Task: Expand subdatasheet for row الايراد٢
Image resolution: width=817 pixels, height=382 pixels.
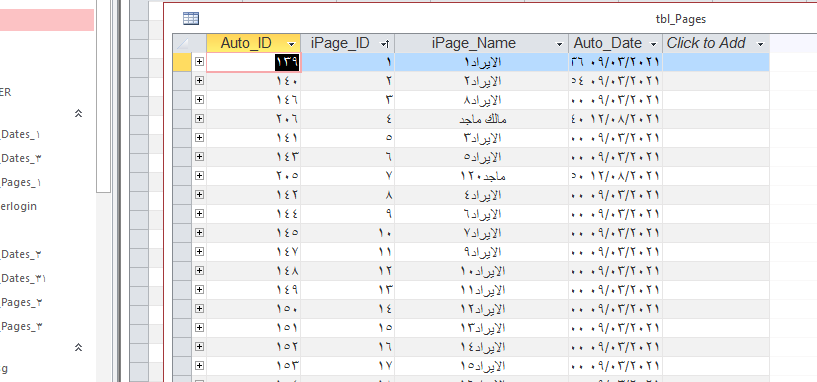Action: pyautogui.click(x=199, y=81)
